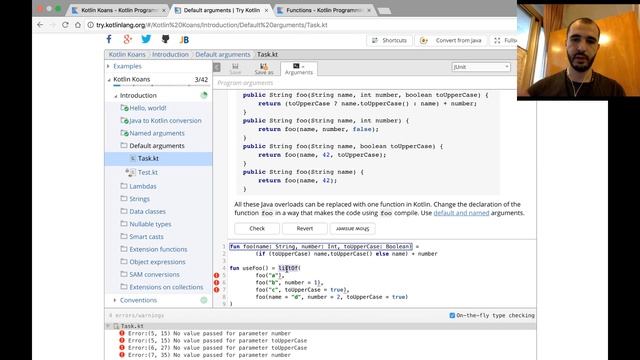Click the browser home icon
Screen dimensions: 640x360
click(78, 25)
